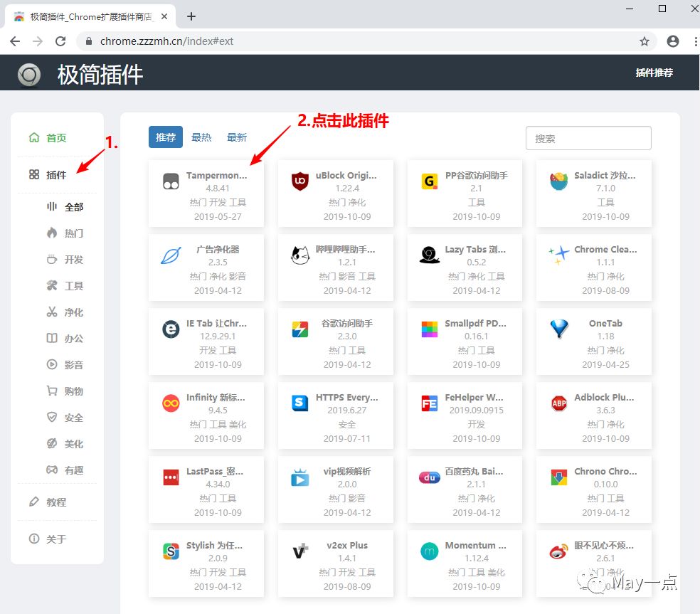
Task: Click the Infinity 新标签页 red icon
Action: [171, 403]
